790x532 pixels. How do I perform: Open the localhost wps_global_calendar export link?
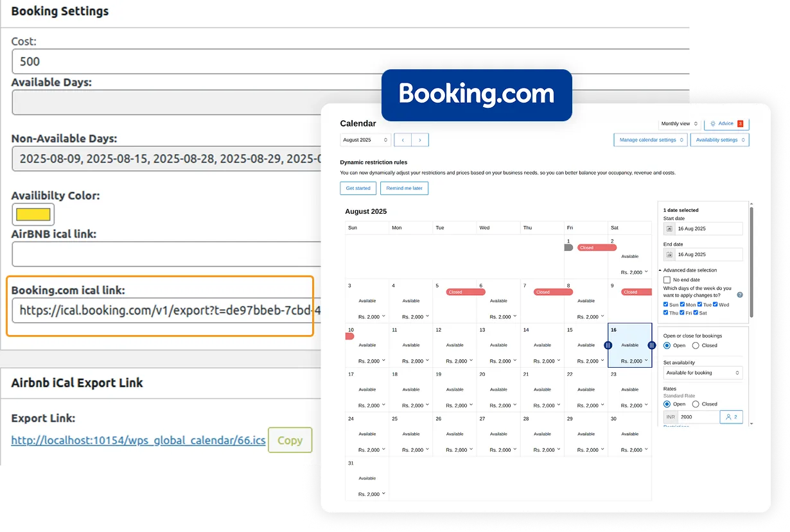[138, 440]
